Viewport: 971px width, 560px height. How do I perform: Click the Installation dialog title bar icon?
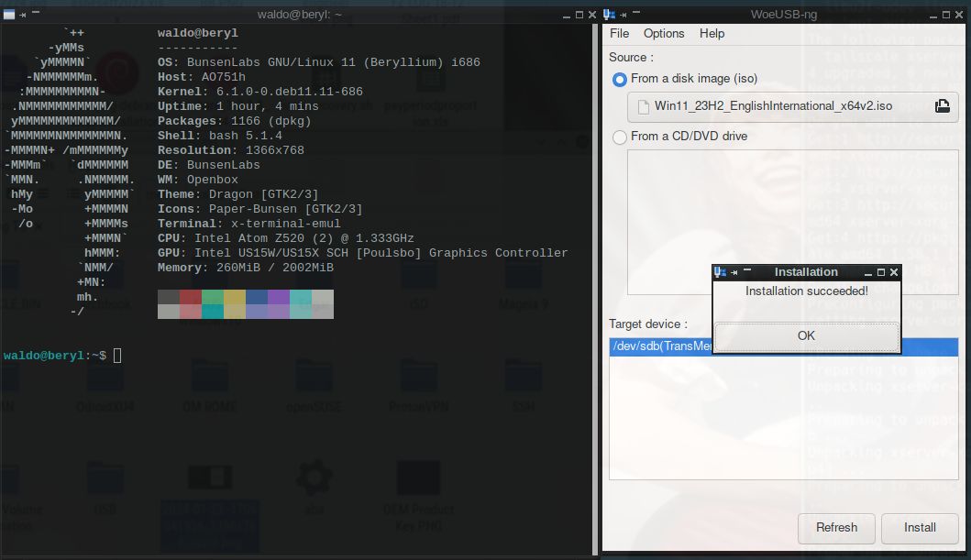click(720, 271)
